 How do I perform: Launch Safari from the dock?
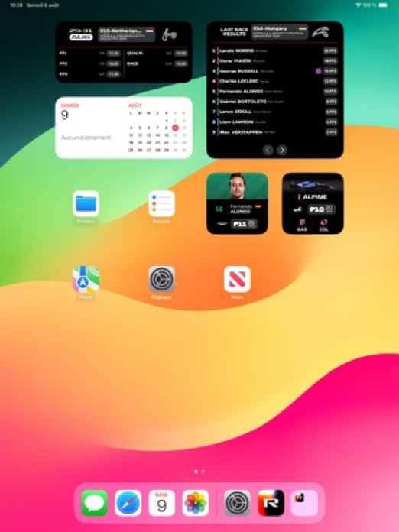click(x=128, y=503)
